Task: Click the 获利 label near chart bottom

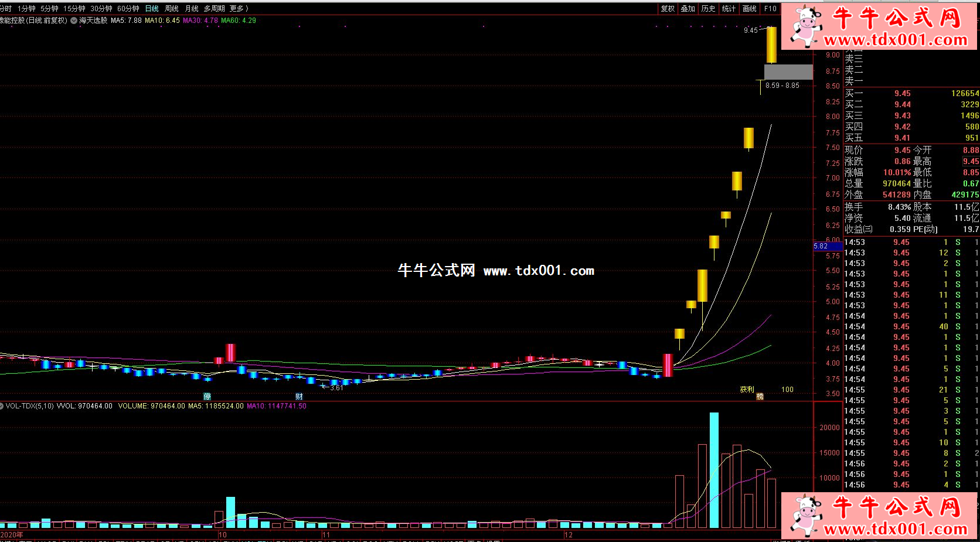Action: (747, 390)
